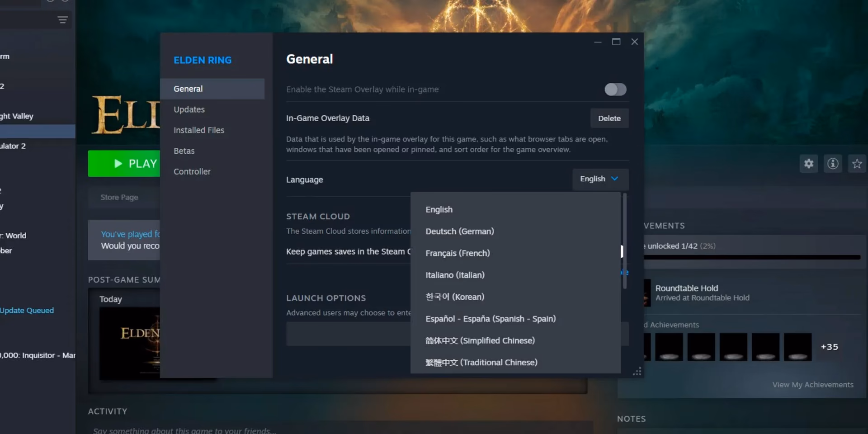Image resolution: width=868 pixels, height=434 pixels.
Task: Open the Elden Ring post-game summary thumbnail
Action: coord(130,344)
